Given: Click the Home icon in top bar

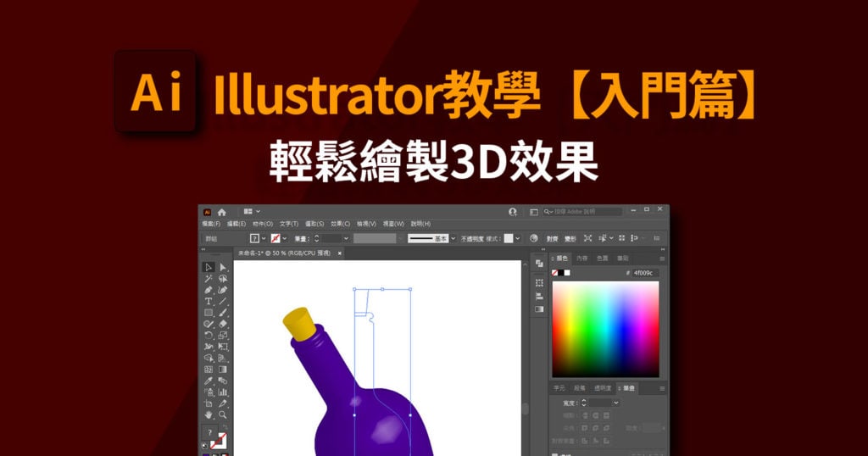Looking at the screenshot, I should tap(221, 212).
